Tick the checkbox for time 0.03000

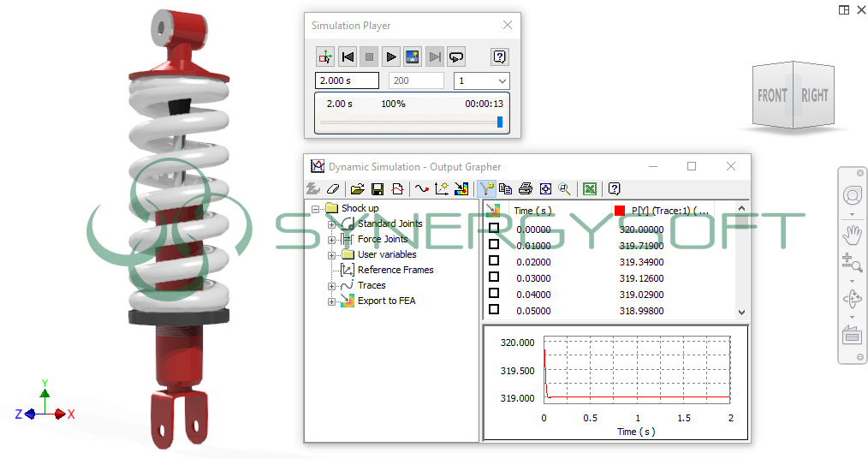click(494, 277)
